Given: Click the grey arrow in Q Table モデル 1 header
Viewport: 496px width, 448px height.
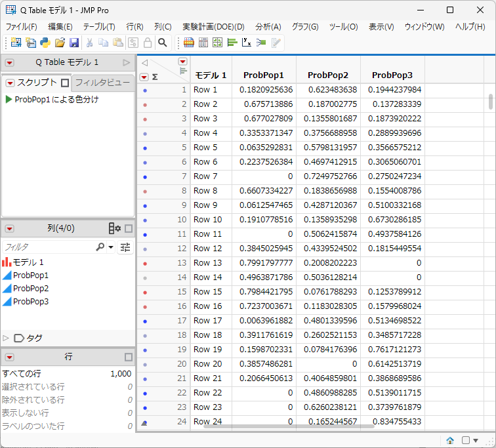Looking at the screenshot, I should [x=127, y=62].
